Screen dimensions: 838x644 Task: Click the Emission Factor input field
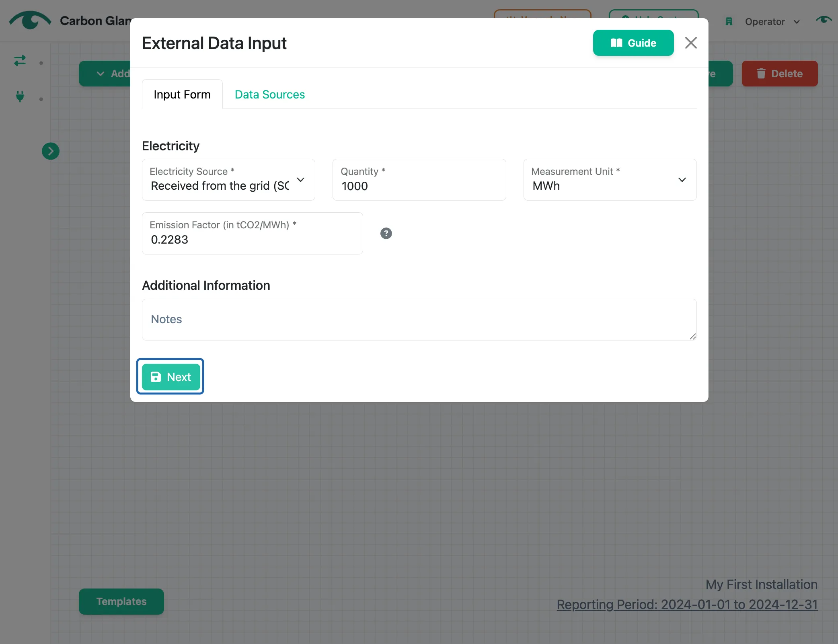pos(253,233)
